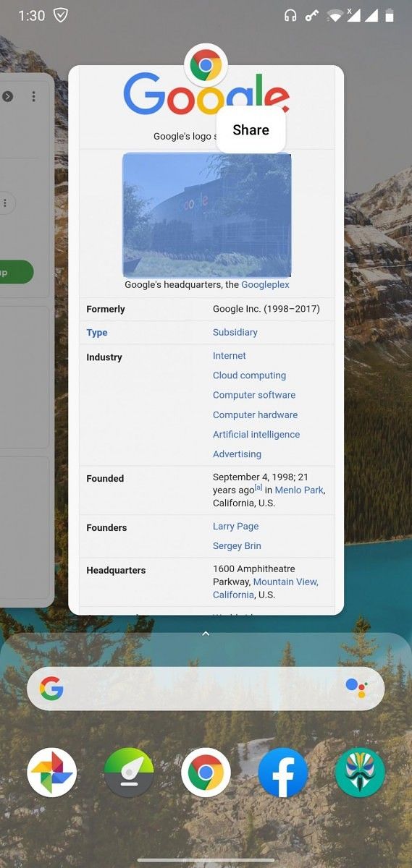Screen dimensions: 412x868
Task: Open the Advertising link
Action: click(237, 454)
